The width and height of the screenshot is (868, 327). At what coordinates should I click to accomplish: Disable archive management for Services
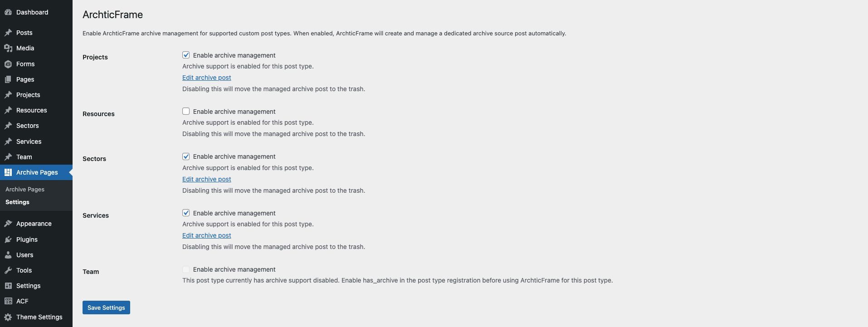pyautogui.click(x=186, y=213)
